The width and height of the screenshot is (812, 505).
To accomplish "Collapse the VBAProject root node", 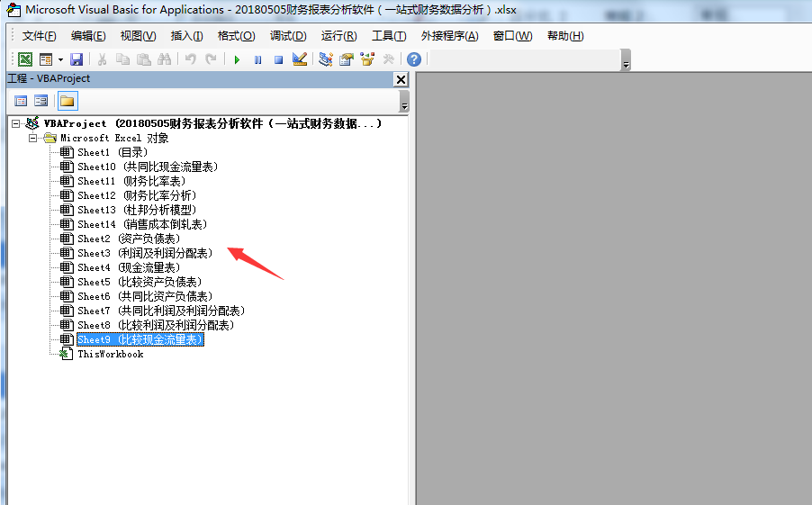I will pos(15,124).
